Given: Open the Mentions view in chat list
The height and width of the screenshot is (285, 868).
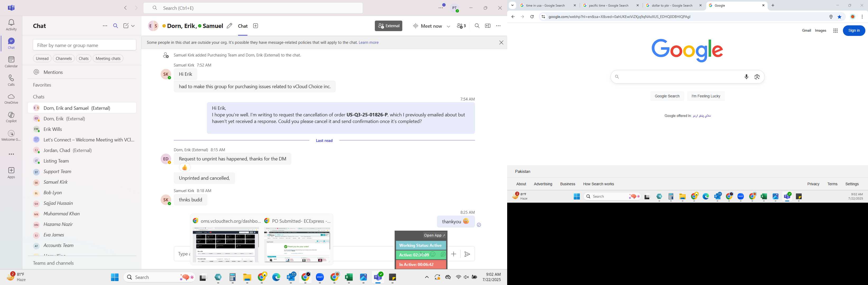Looking at the screenshot, I should pos(82,72).
